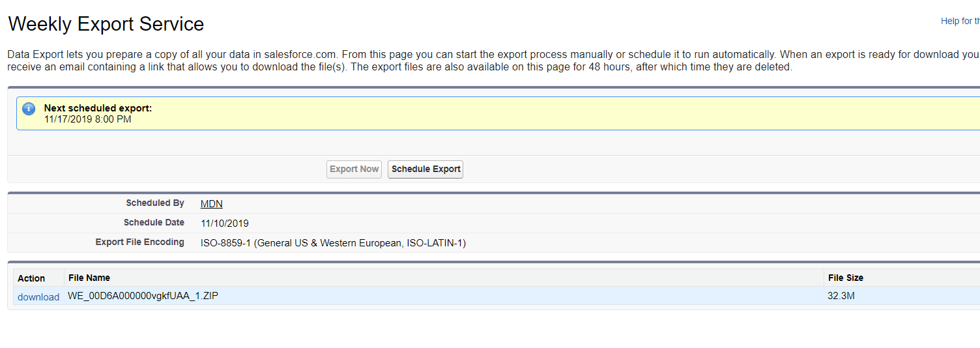
Task: Click the 11/17/2019 8:00 PM export time
Action: pyautogui.click(x=87, y=119)
